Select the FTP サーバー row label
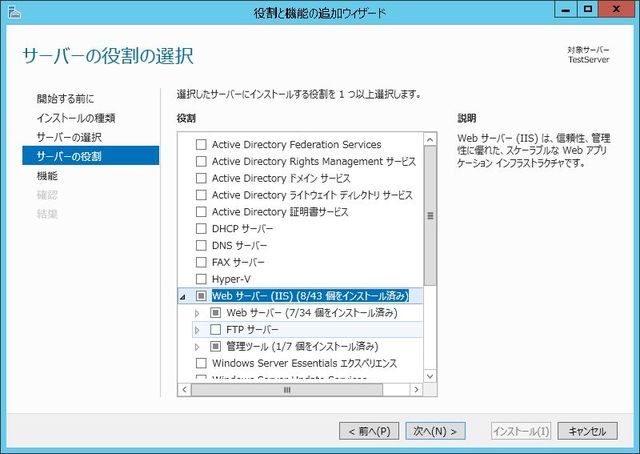 tap(253, 329)
